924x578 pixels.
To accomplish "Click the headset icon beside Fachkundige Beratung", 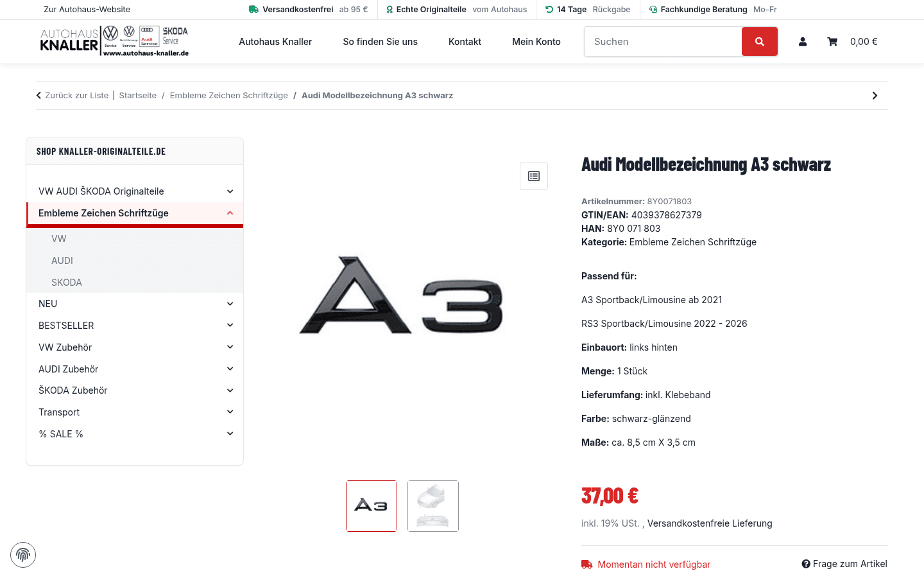I will pyautogui.click(x=653, y=10).
